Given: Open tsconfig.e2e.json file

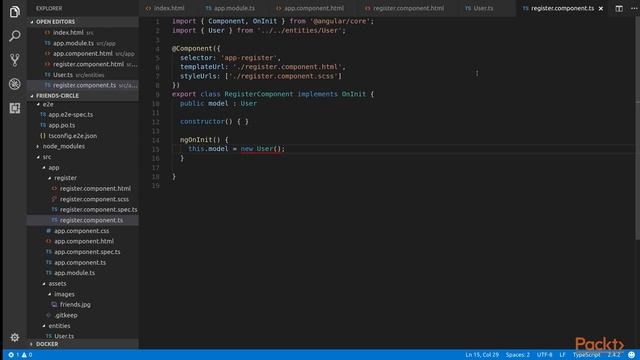Looking at the screenshot, I should point(73,136).
